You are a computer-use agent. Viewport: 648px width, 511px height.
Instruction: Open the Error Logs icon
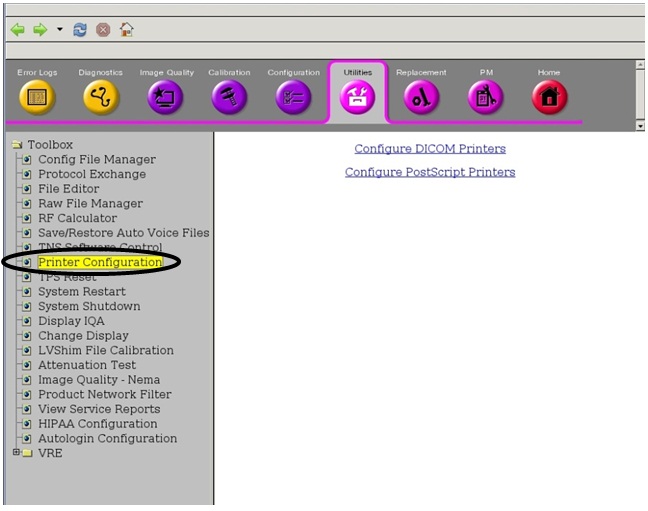38,97
